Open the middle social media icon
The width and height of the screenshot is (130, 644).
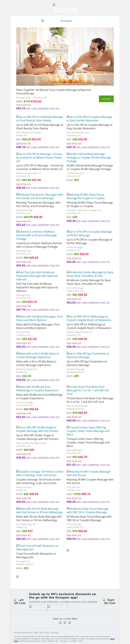[65, 622]
